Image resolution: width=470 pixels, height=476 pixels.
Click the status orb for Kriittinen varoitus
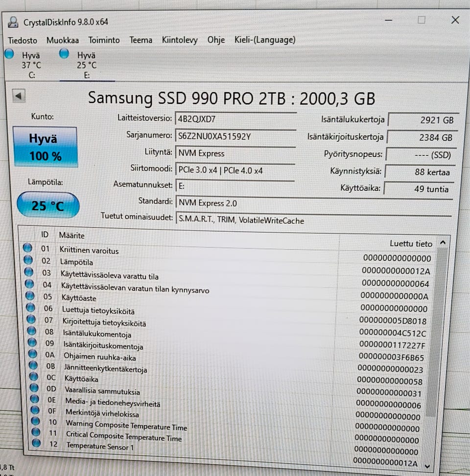pyautogui.click(x=27, y=248)
